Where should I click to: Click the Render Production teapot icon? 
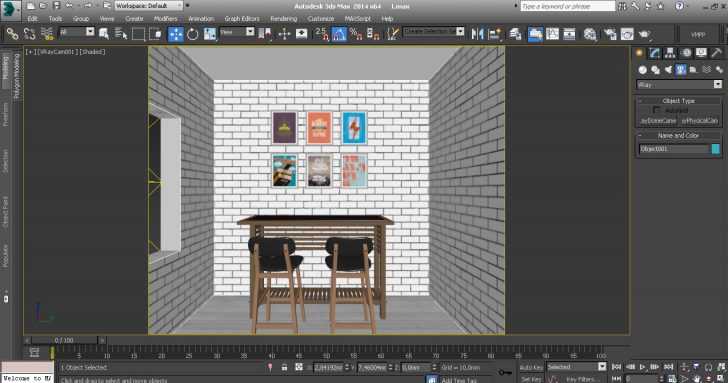pyautogui.click(x=644, y=33)
